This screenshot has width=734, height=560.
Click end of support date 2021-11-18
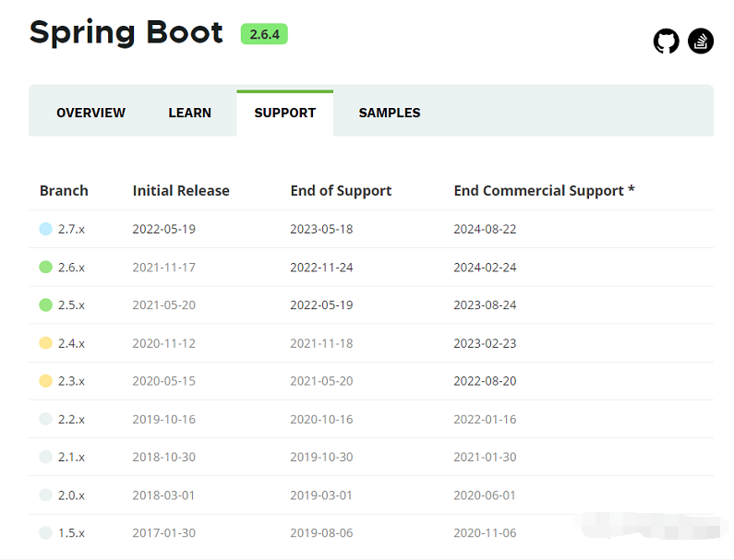tap(321, 343)
